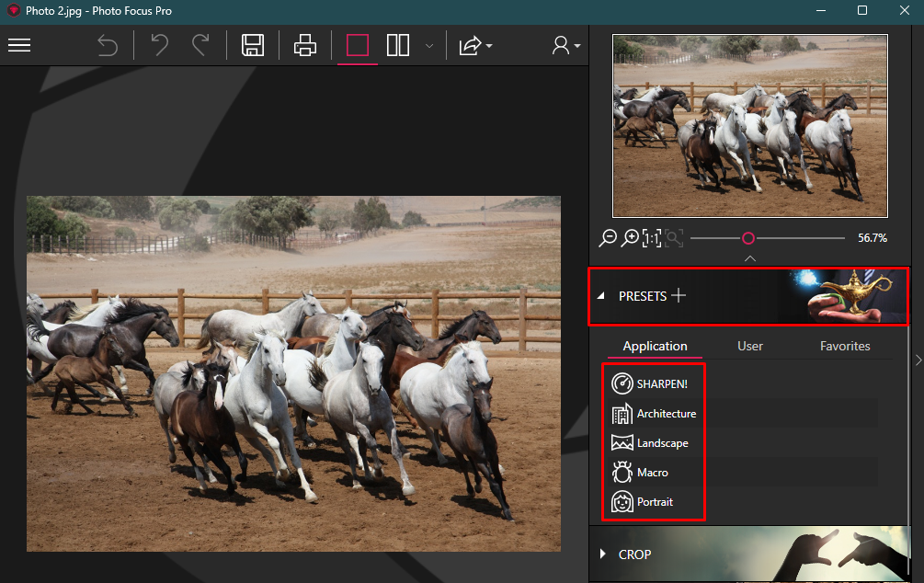Click the 56.7% zoom value
This screenshot has width=924, height=583.
tap(873, 238)
